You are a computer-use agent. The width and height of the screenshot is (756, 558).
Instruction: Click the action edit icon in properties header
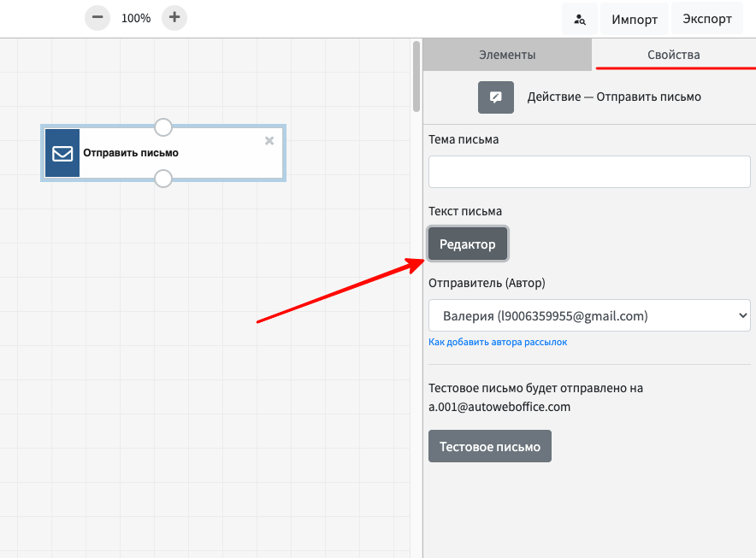coord(496,97)
